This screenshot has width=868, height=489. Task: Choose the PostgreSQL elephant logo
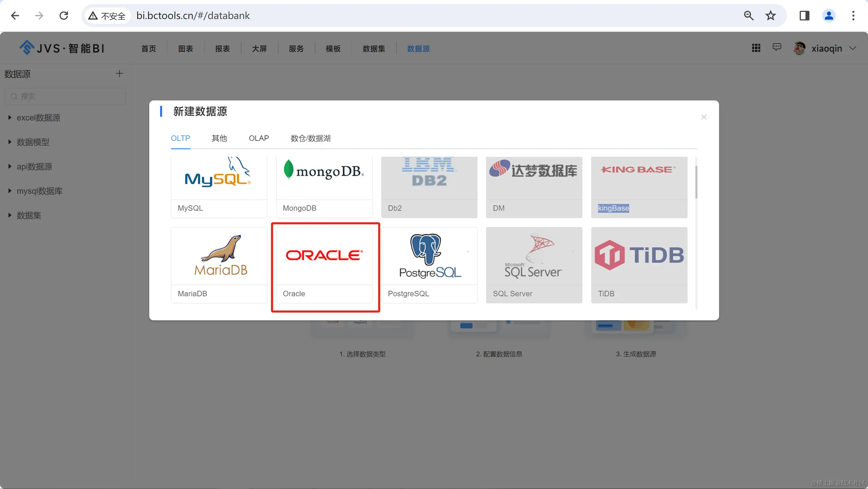click(429, 256)
